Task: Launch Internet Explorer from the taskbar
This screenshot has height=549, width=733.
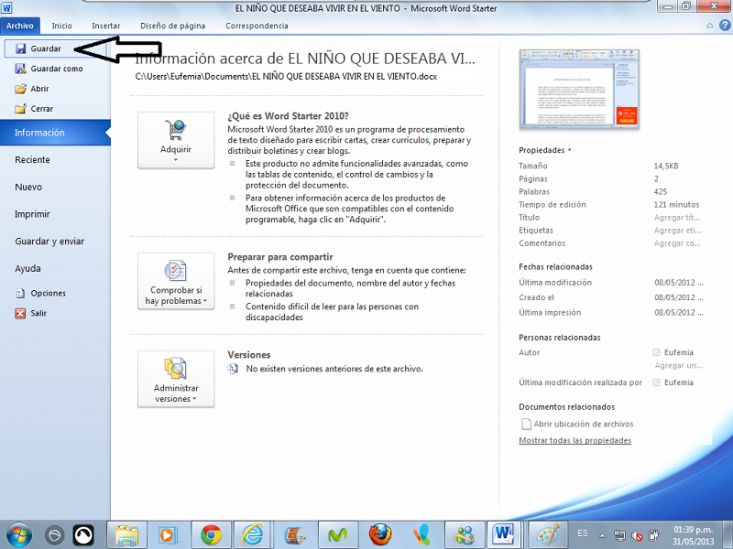Action: (252, 535)
